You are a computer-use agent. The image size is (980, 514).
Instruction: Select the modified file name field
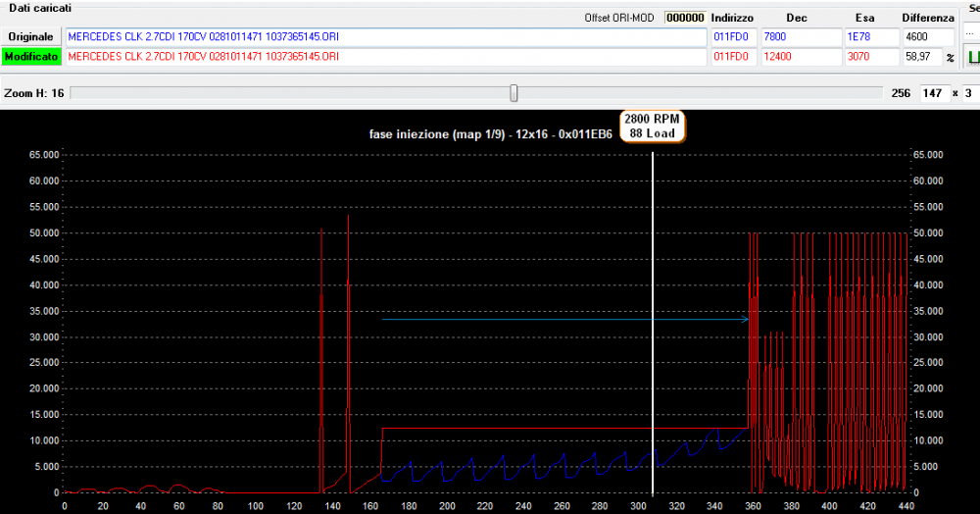tap(384, 57)
